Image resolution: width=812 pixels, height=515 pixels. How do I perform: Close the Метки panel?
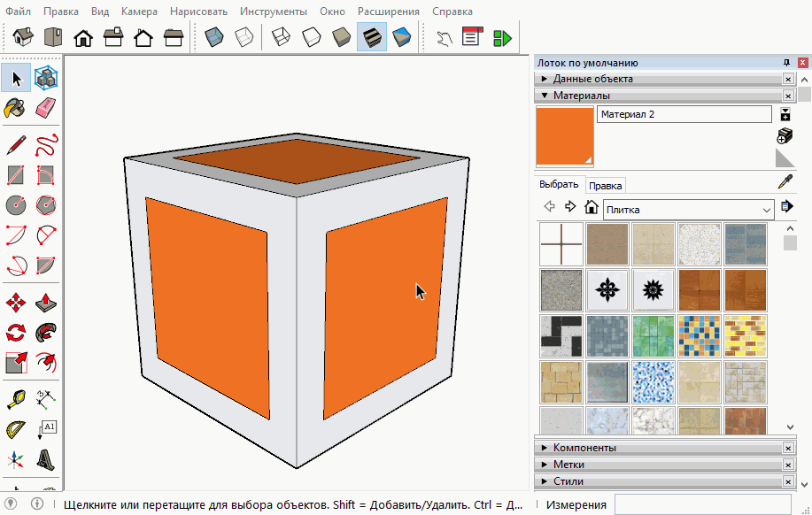click(x=788, y=465)
